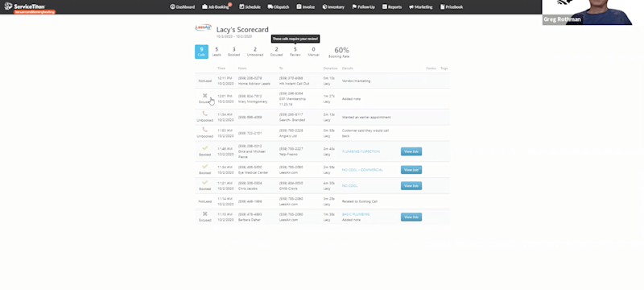Click the Unbooked phone icon for the 11:53 AM call
Viewport: 644px width, 290px height.
coord(204,130)
